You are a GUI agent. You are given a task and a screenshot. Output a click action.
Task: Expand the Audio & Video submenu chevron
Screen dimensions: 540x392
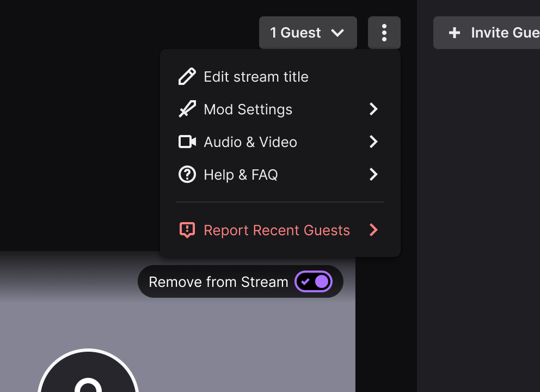click(373, 142)
